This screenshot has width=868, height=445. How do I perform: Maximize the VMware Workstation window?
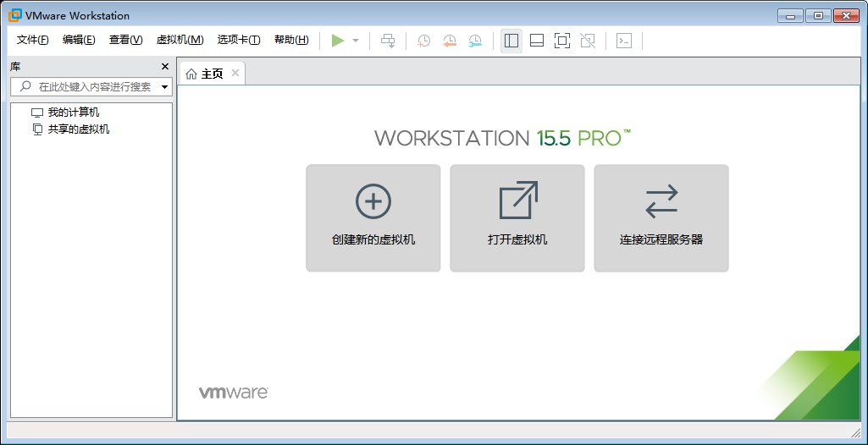click(x=818, y=16)
